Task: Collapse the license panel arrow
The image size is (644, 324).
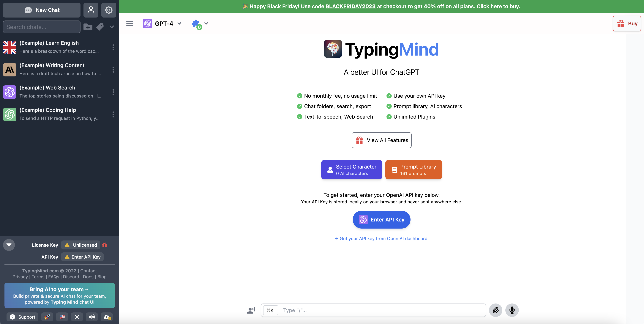Action: 9,245
